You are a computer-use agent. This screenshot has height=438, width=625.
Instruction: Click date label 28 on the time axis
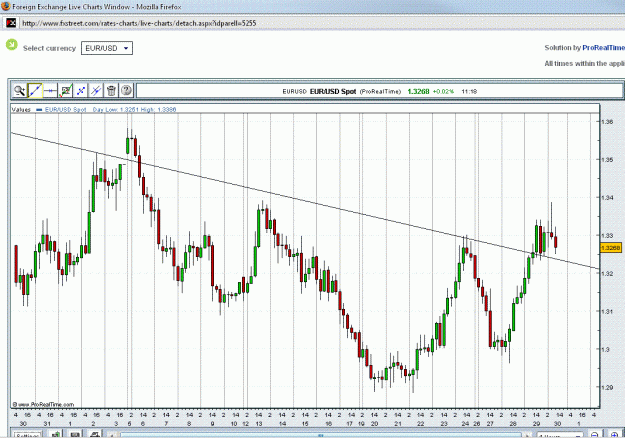(513, 424)
